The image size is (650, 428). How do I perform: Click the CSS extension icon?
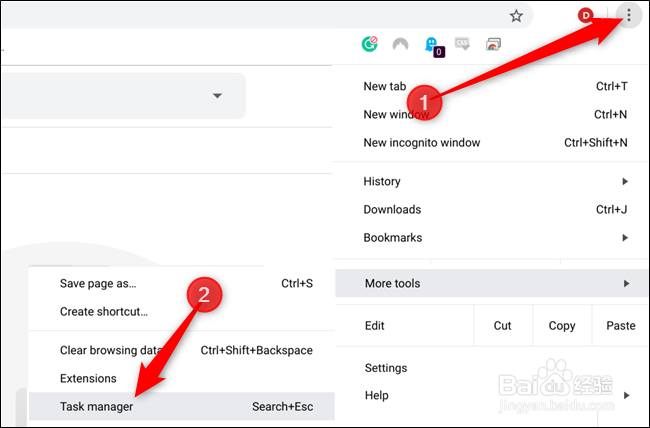pos(462,43)
